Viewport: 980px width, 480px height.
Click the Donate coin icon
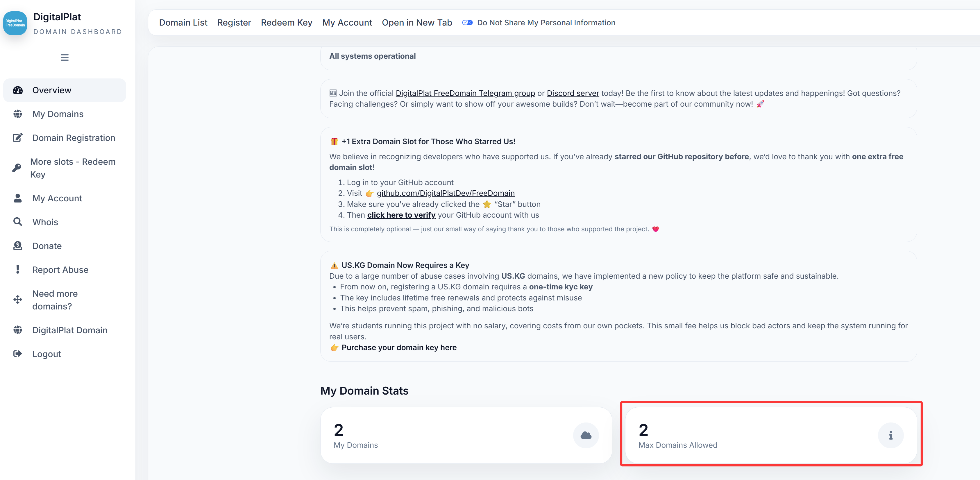[18, 246]
